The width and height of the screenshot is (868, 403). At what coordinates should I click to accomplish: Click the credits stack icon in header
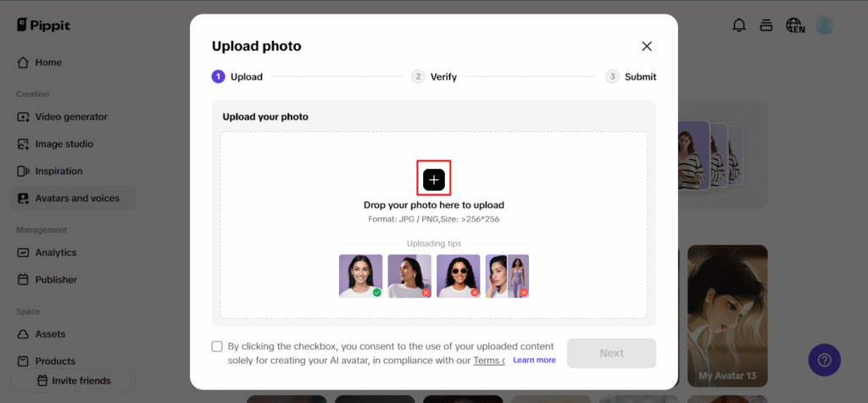[766, 25]
